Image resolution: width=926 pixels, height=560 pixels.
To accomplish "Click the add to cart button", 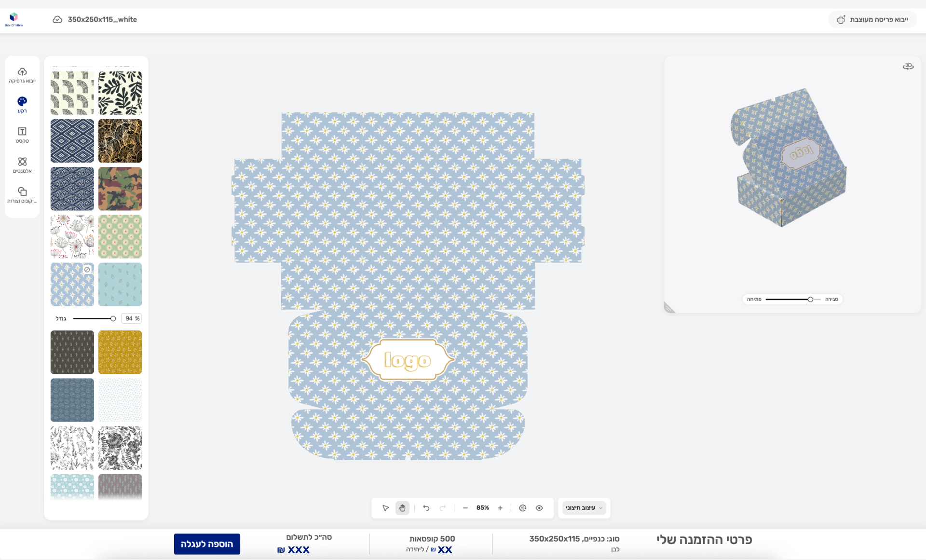I will coord(207,544).
